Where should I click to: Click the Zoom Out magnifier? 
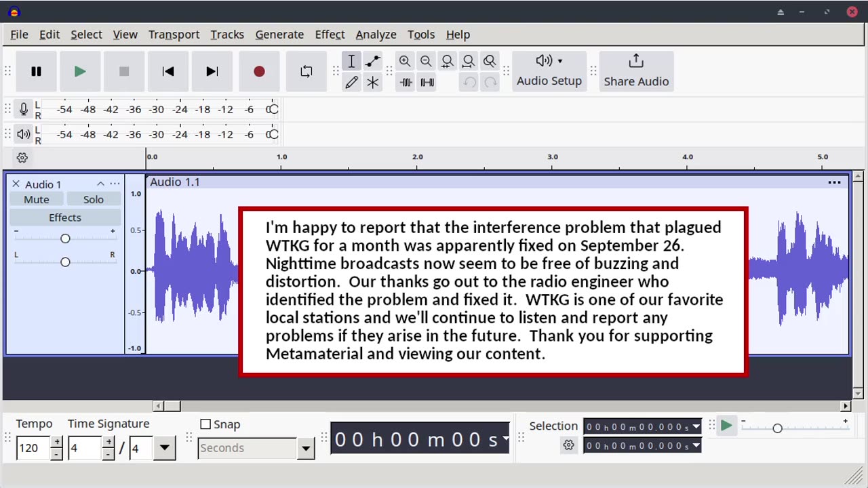point(426,61)
